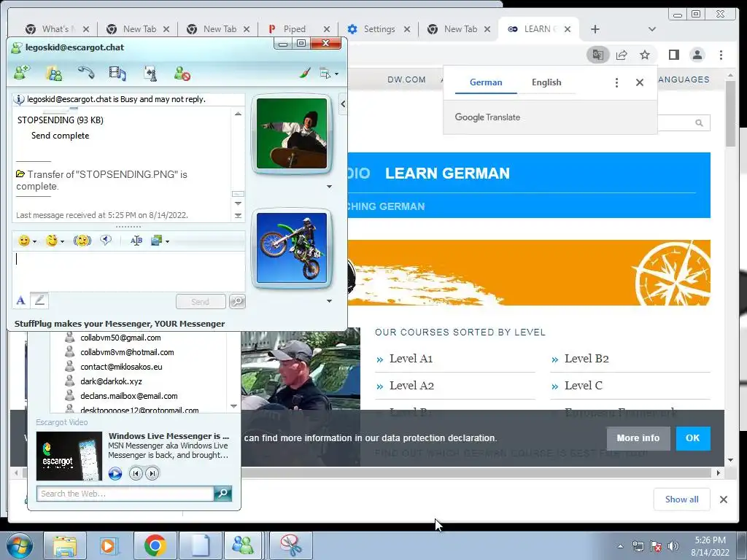The width and height of the screenshot is (747, 560).
Task: Switch to the Settings browser tab
Action: click(379, 29)
